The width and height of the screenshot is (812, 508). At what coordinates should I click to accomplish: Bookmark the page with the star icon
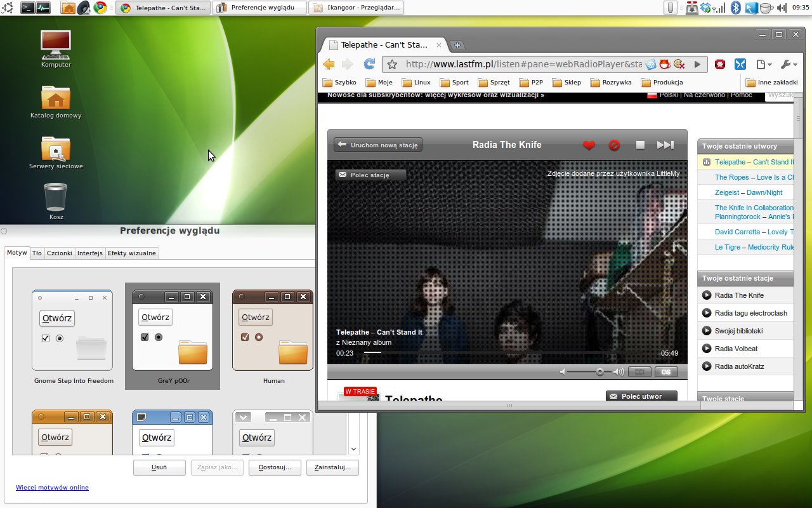click(392, 64)
